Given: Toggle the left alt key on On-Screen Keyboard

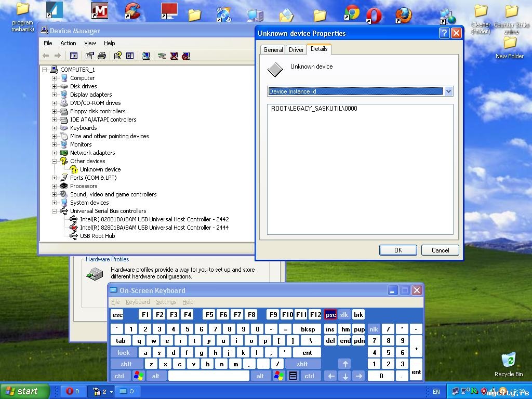Looking at the screenshot, I should click(156, 376).
